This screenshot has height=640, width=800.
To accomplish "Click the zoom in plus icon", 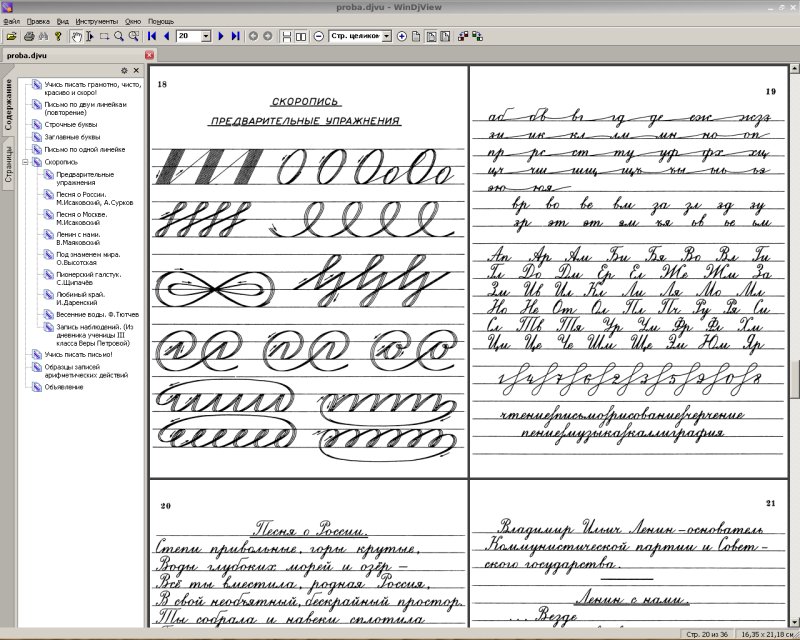I will (x=402, y=36).
